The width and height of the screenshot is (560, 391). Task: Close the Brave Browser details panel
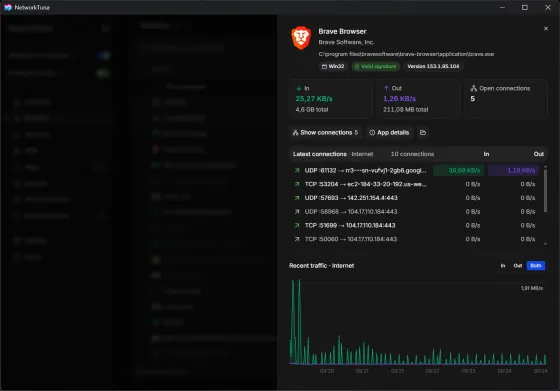[x=545, y=29]
